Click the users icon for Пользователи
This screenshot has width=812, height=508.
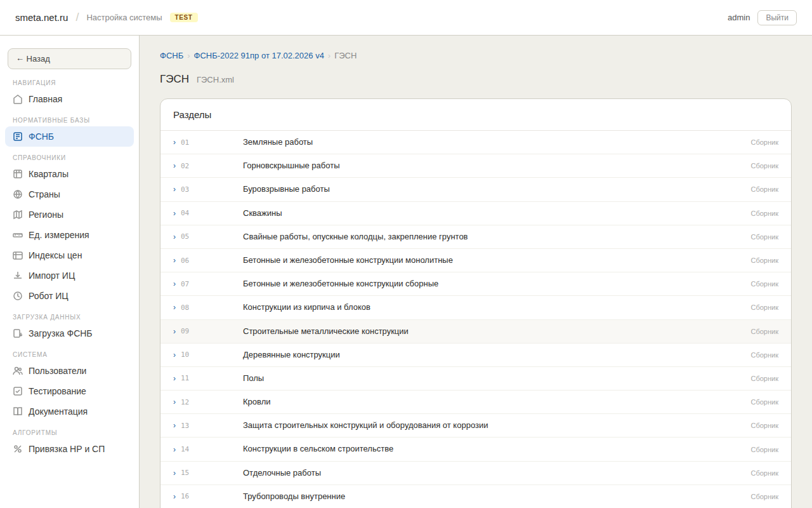pos(18,371)
